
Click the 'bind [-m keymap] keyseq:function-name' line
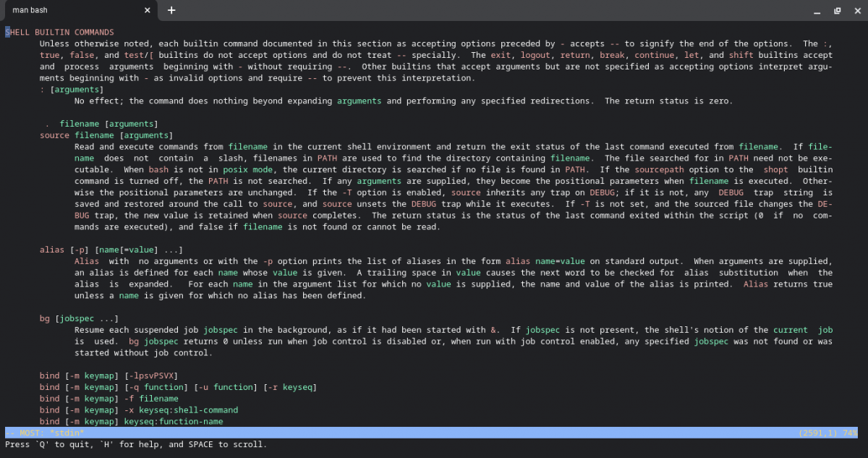pyautogui.click(x=131, y=421)
